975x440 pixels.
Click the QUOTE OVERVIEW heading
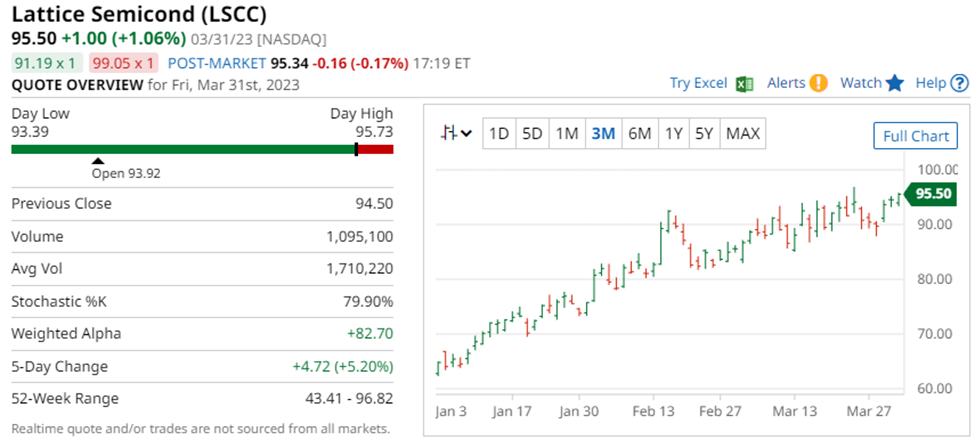click(77, 85)
